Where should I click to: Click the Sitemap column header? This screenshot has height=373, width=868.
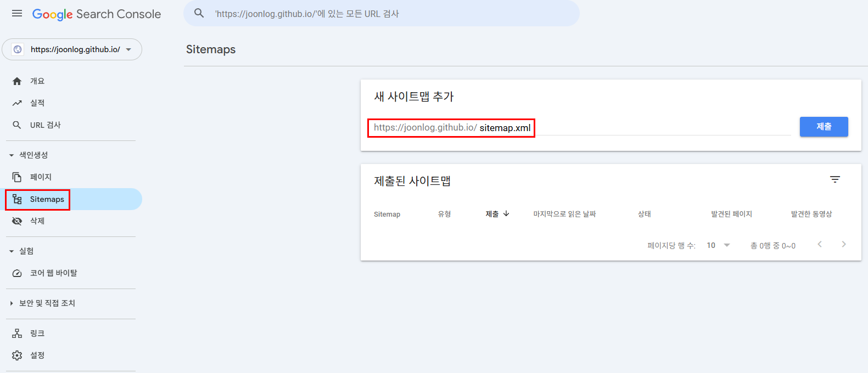click(387, 214)
